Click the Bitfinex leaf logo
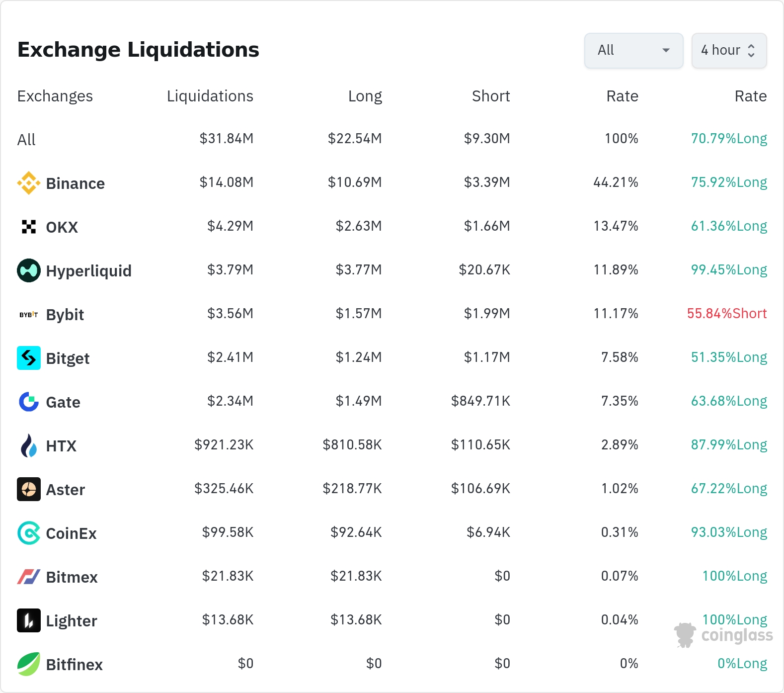Image resolution: width=784 pixels, height=693 pixels. click(x=29, y=664)
